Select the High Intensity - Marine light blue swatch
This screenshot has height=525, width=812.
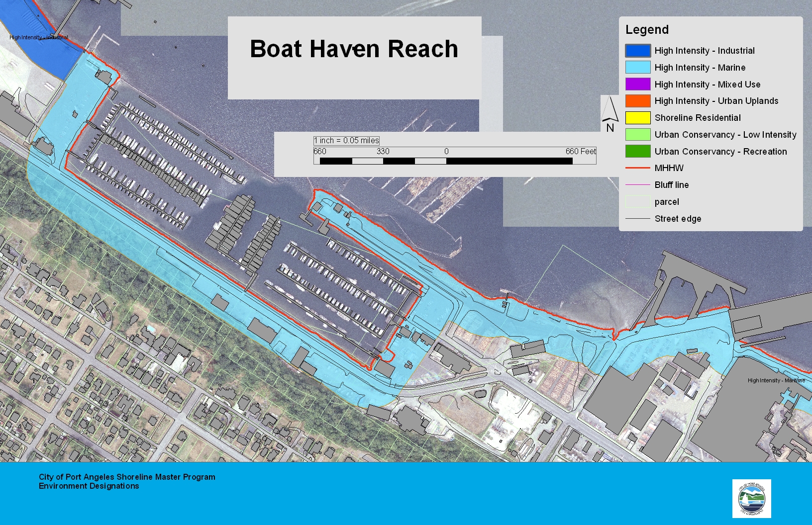click(637, 68)
